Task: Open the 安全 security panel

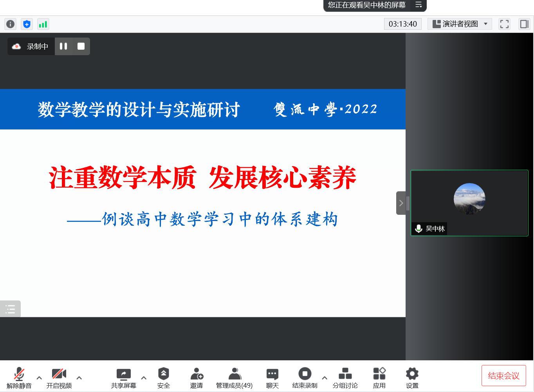Action: point(164,377)
